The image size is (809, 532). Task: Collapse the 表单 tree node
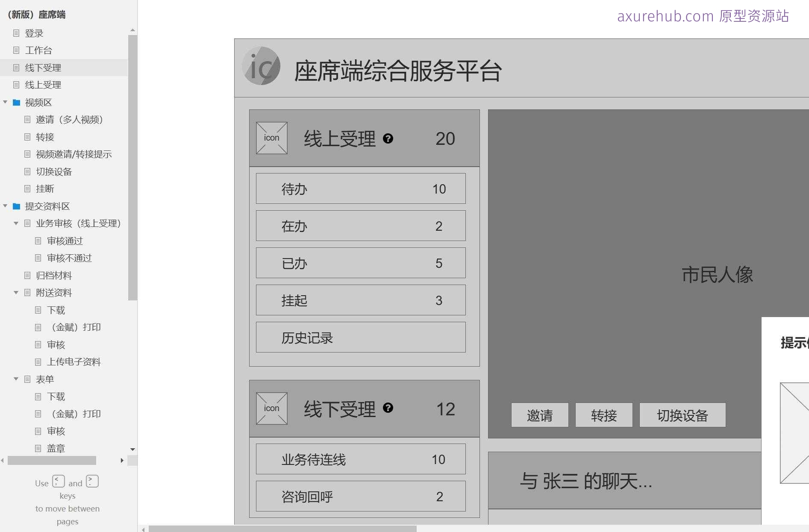(x=16, y=379)
